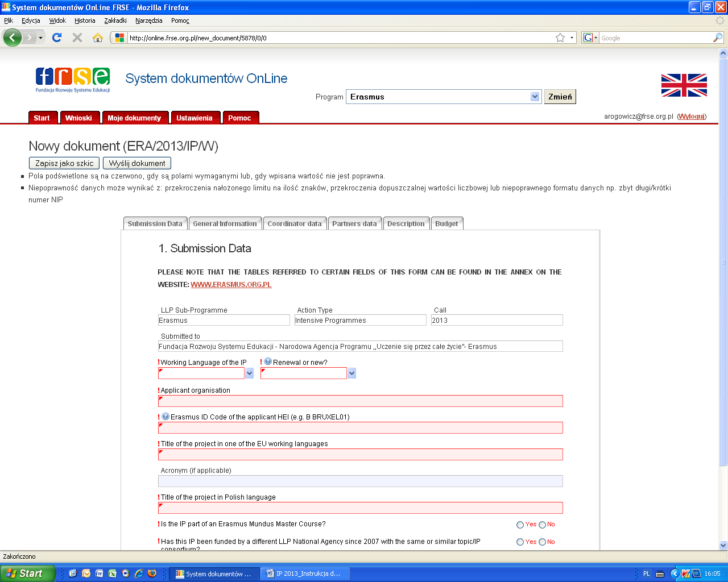728x582 pixels.
Task: Click the FRSE logo
Action: [x=73, y=80]
